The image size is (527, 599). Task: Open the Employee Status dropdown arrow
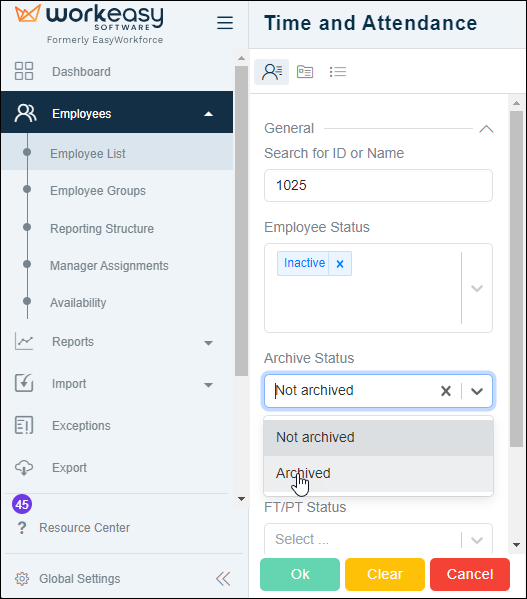[x=477, y=288]
